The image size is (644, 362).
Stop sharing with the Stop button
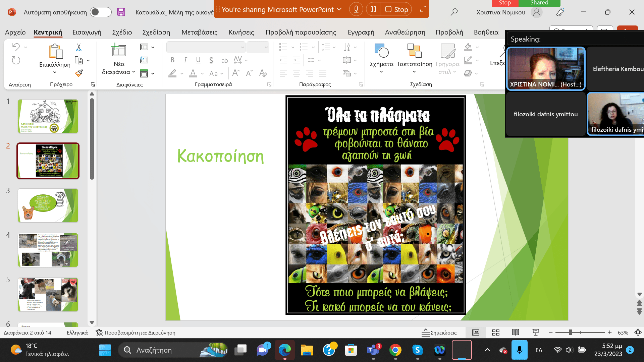point(397,9)
